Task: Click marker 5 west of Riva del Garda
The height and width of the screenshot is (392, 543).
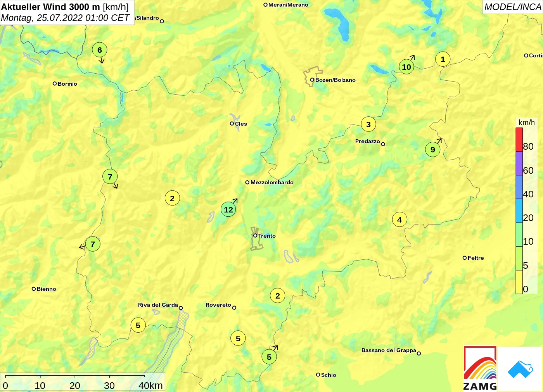Action: tap(138, 325)
